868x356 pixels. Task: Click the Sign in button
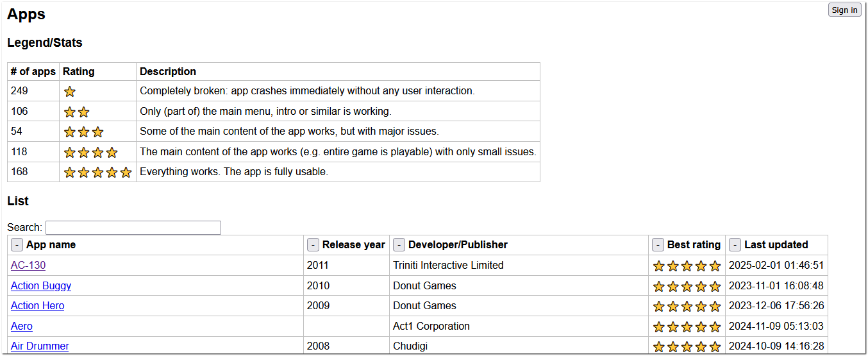844,10
